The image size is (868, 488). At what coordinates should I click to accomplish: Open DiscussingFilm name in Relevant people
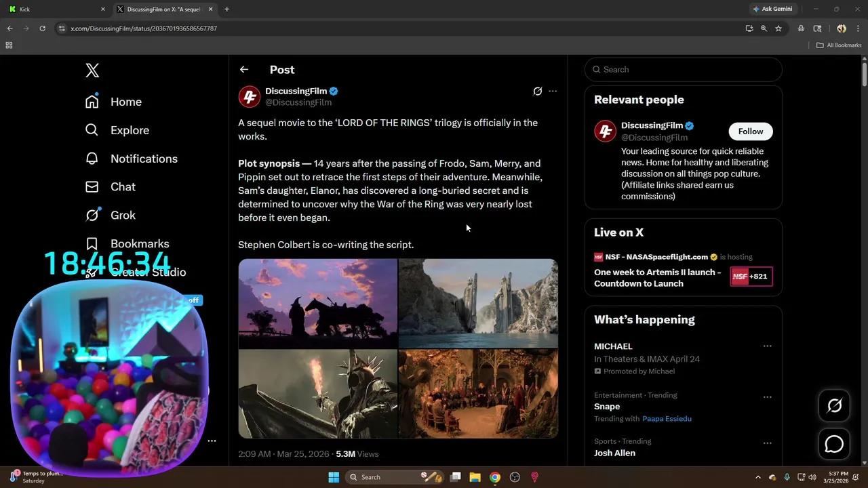click(652, 125)
